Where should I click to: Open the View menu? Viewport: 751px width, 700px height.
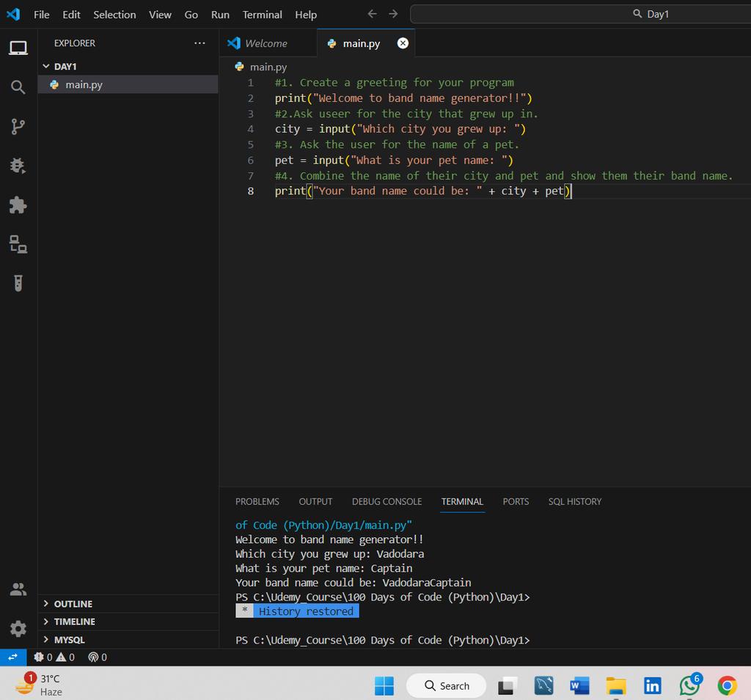pyautogui.click(x=160, y=15)
